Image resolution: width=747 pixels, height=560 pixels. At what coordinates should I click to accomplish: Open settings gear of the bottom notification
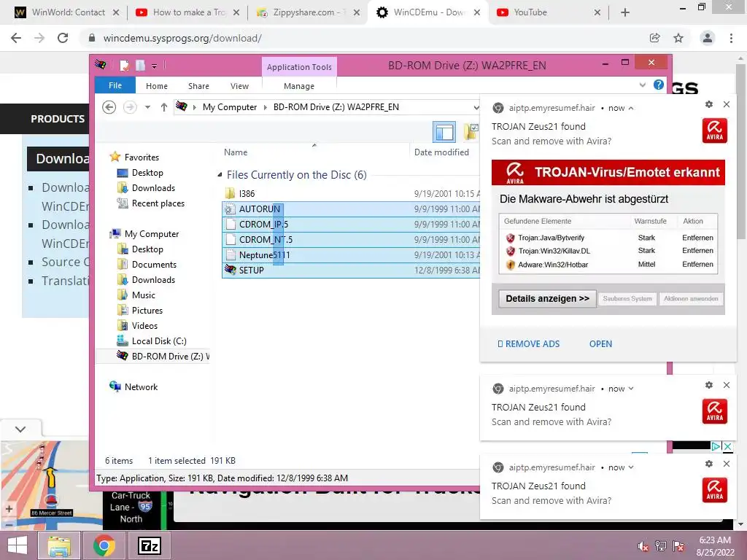pos(709,464)
